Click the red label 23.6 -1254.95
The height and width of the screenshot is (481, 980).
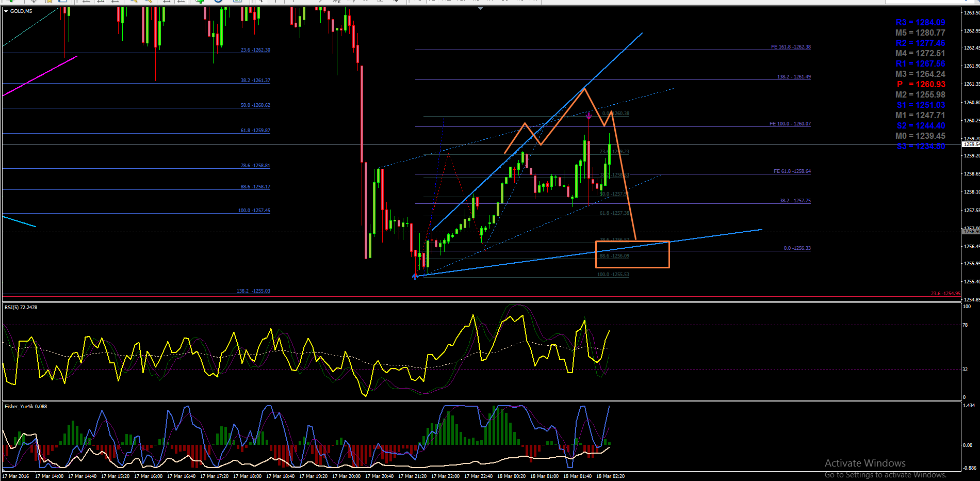point(945,294)
